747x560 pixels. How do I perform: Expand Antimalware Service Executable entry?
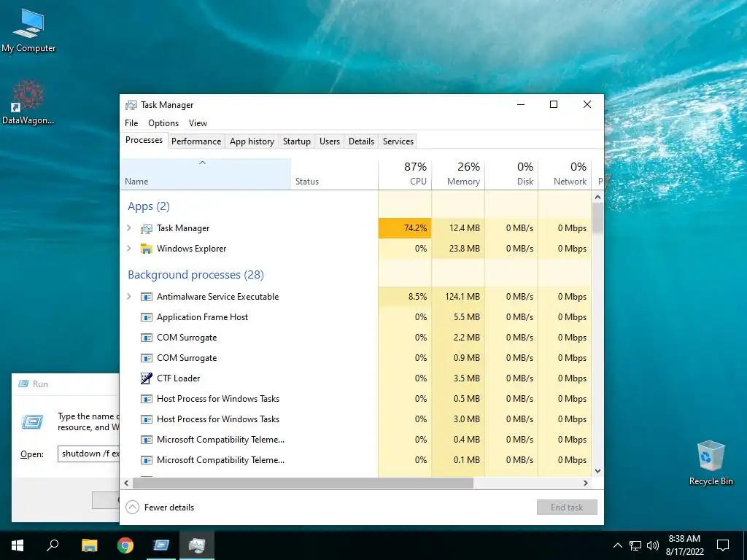[x=129, y=297]
